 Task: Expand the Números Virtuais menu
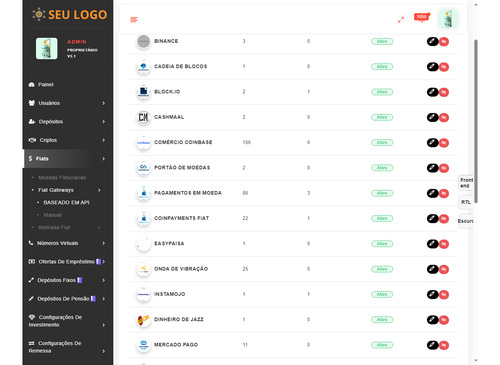tap(68, 243)
